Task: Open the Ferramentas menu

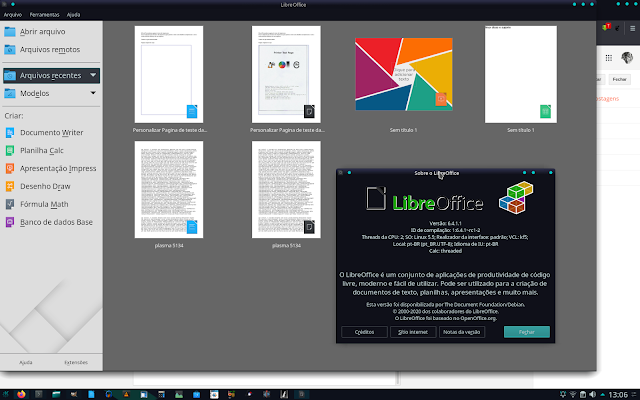Action: pos(44,15)
